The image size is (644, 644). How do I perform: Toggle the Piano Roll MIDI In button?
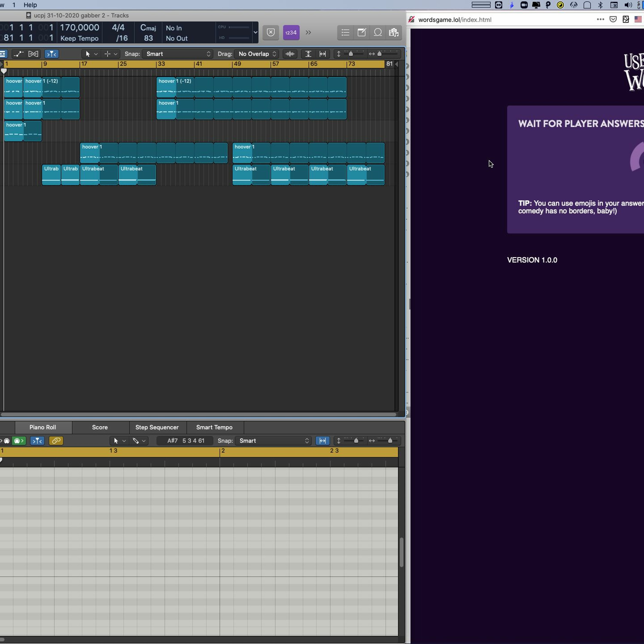click(6, 441)
